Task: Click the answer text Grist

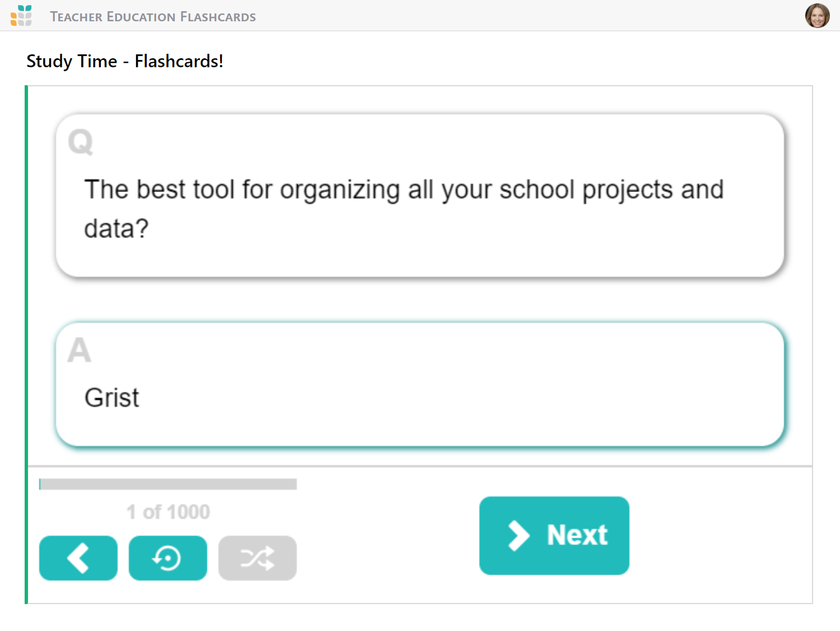Action: (x=112, y=398)
